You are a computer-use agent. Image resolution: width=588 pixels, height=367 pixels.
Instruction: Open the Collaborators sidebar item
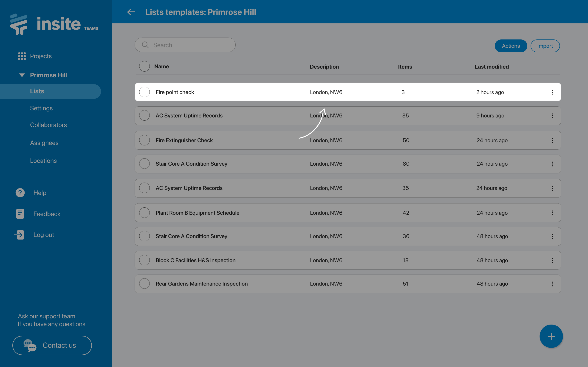pyautogui.click(x=48, y=125)
